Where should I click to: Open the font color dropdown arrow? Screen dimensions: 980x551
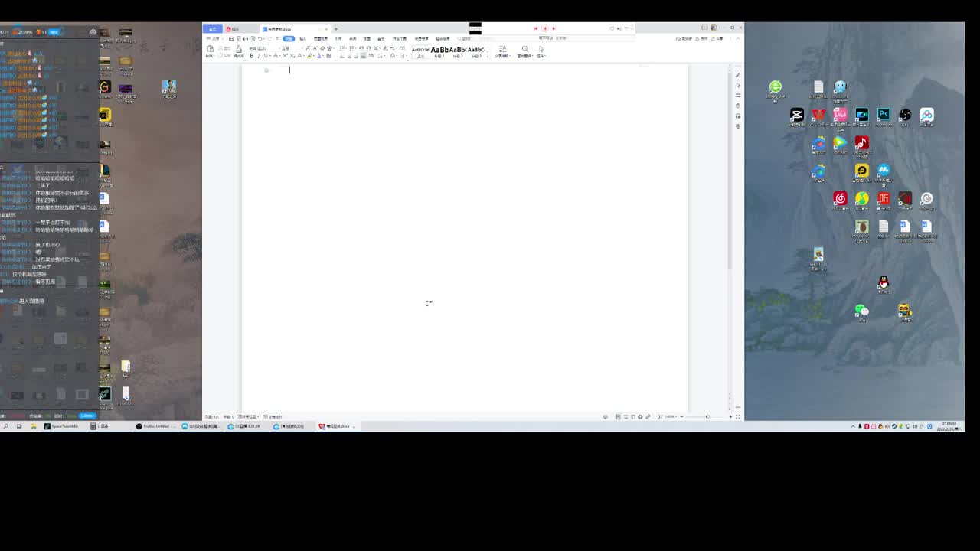[x=323, y=56]
